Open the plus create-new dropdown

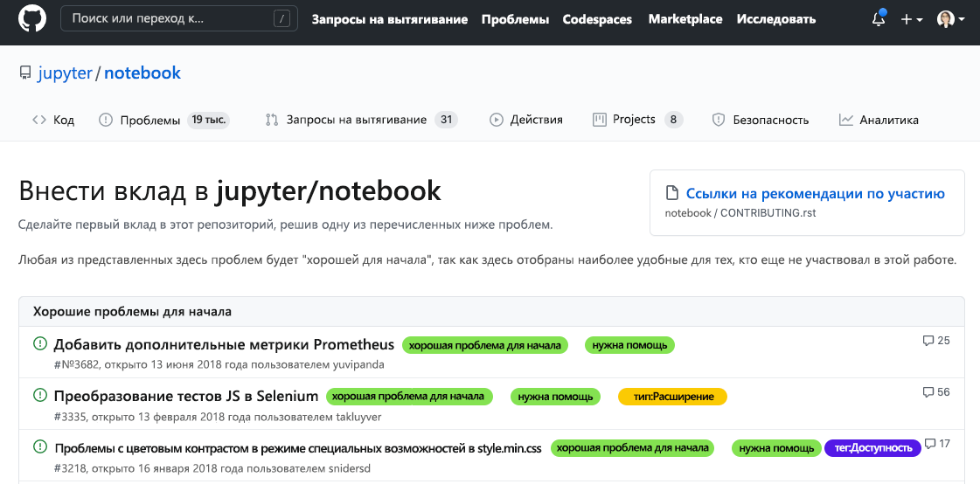(912, 19)
